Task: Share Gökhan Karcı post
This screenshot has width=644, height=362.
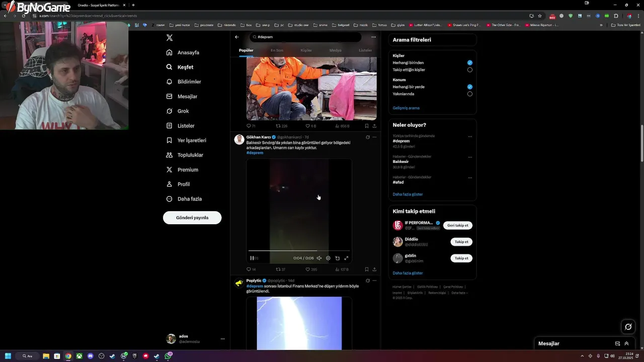Action: click(x=374, y=269)
